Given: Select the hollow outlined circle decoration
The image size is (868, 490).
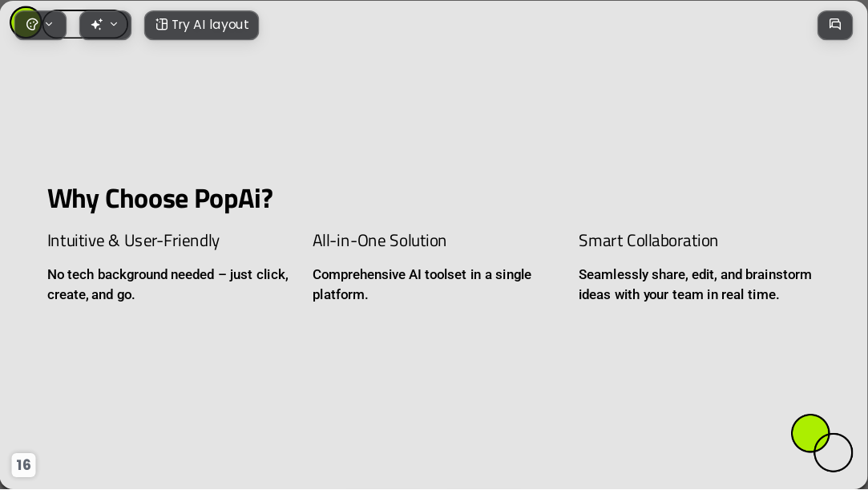Looking at the screenshot, I should (x=833, y=452).
